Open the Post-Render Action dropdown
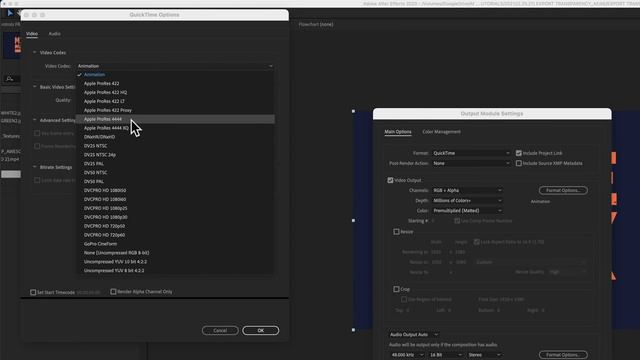The height and width of the screenshot is (360, 640). pyautogui.click(x=471, y=163)
